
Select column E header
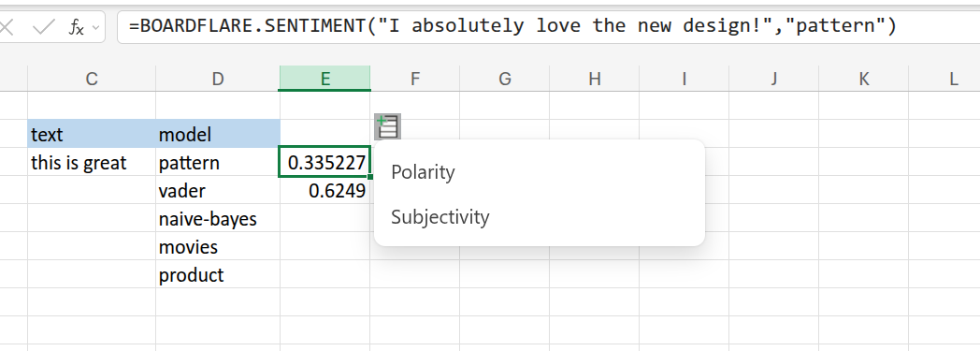[325, 79]
